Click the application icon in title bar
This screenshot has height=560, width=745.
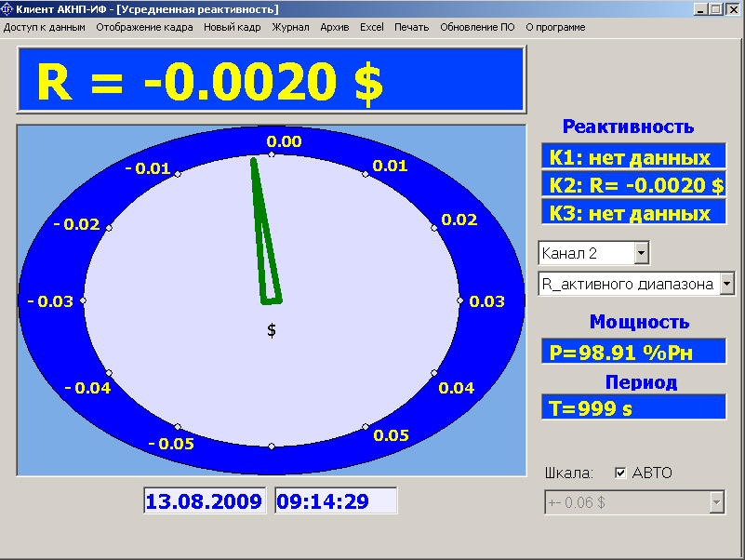7,9
